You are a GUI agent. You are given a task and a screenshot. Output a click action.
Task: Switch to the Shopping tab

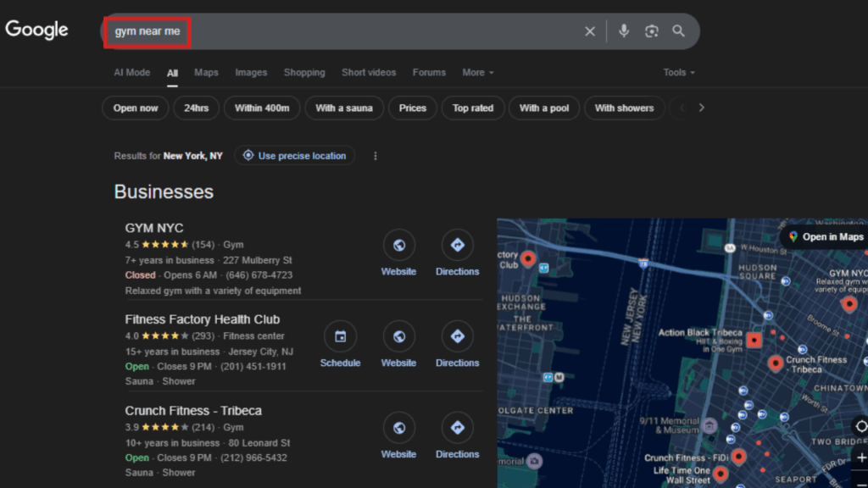(x=304, y=73)
